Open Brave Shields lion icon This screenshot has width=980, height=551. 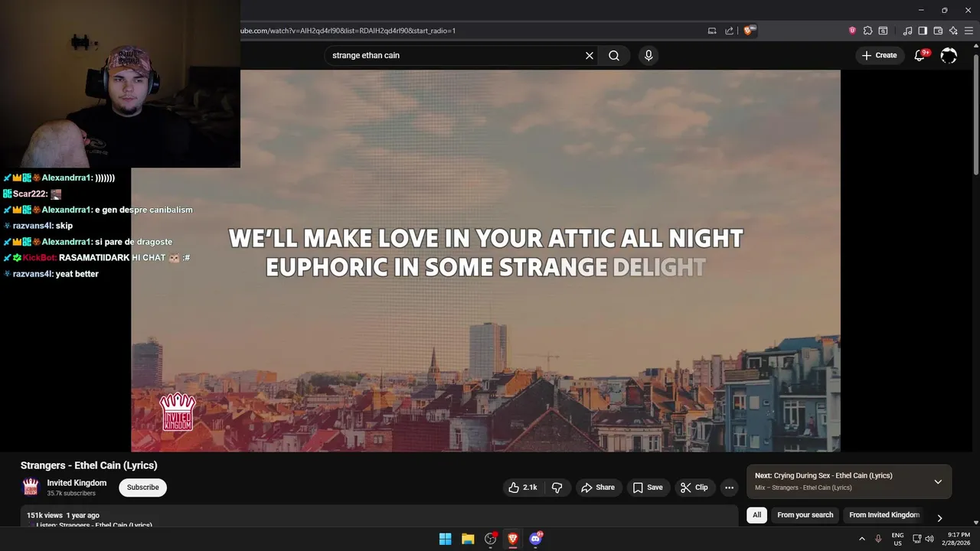[750, 31]
